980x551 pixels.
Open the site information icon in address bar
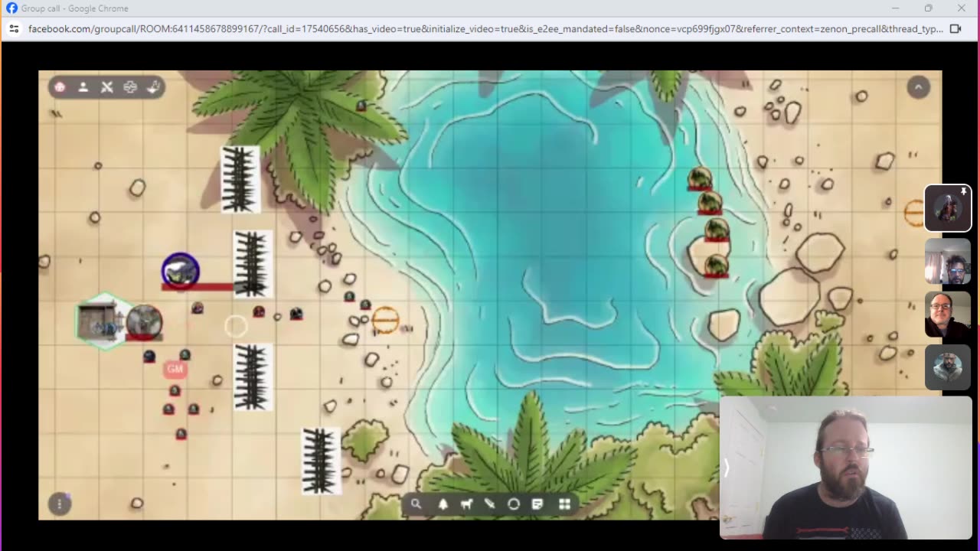(x=13, y=28)
